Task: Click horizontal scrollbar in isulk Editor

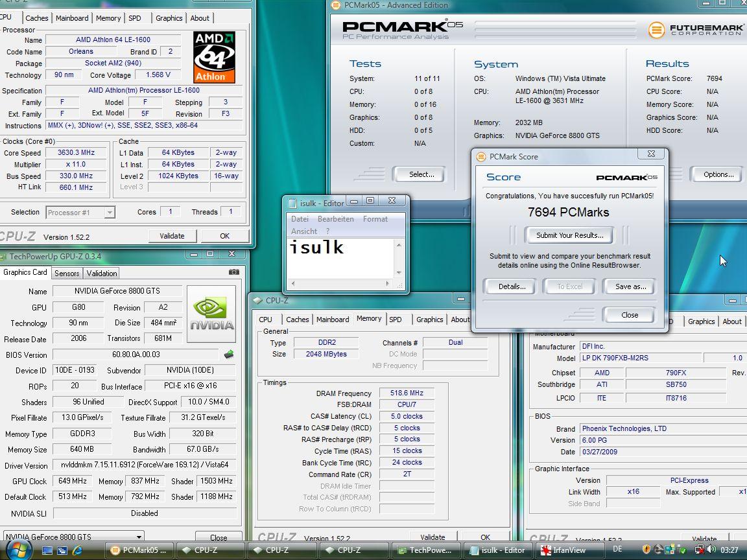Action: click(x=340, y=283)
